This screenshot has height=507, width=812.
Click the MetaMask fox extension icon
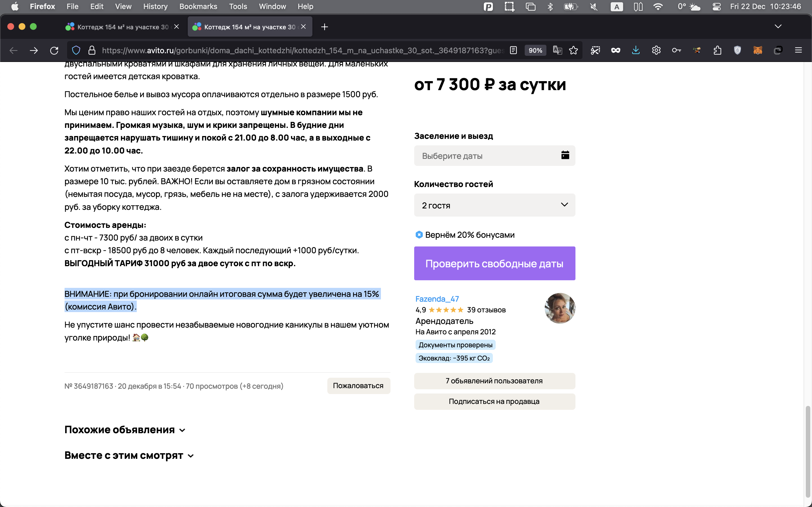tap(758, 50)
